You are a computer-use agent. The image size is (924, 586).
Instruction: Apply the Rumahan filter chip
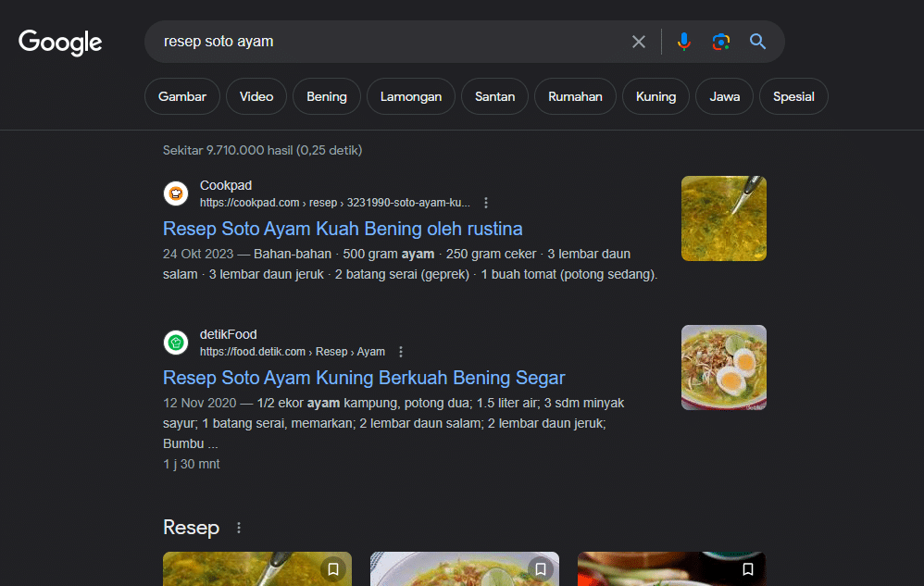(575, 96)
